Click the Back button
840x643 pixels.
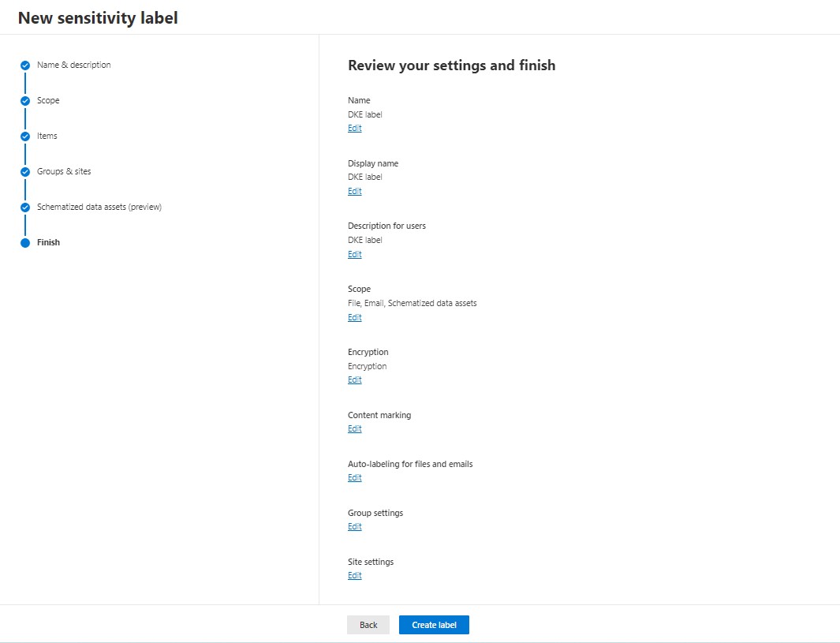[368, 625]
